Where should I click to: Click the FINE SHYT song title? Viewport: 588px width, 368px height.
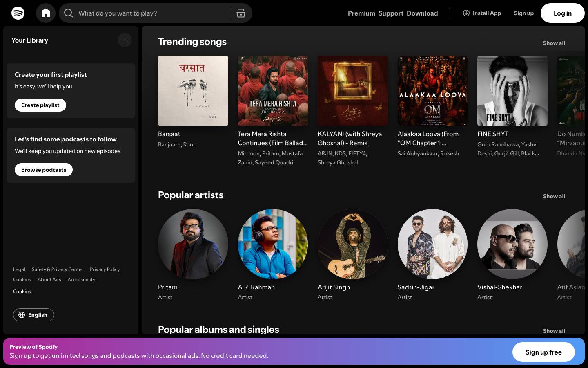pos(493,134)
